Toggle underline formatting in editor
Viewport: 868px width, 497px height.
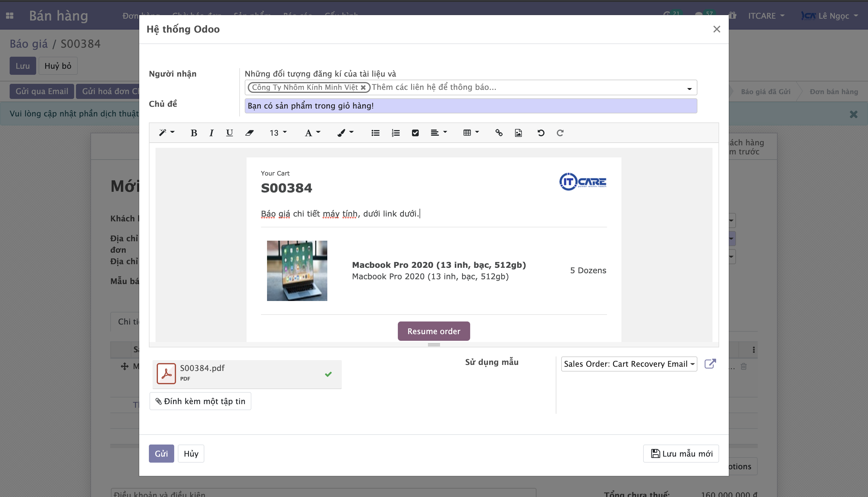click(230, 133)
